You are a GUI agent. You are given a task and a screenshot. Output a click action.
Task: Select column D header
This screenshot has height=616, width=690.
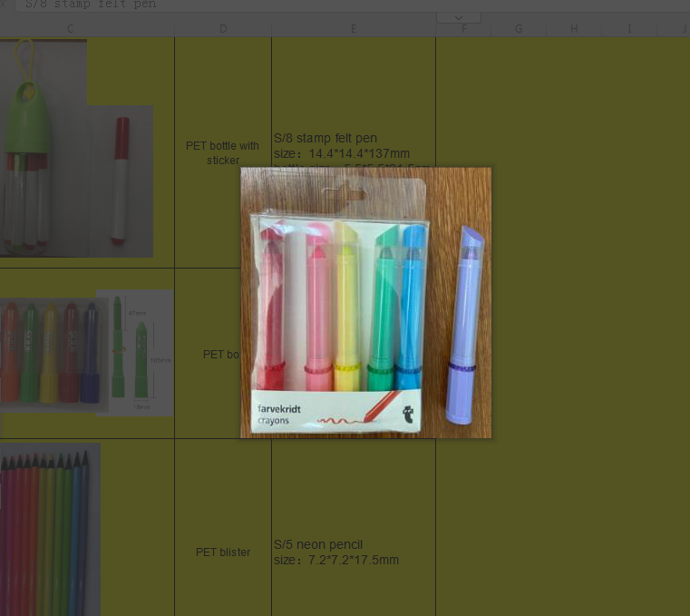(x=223, y=29)
